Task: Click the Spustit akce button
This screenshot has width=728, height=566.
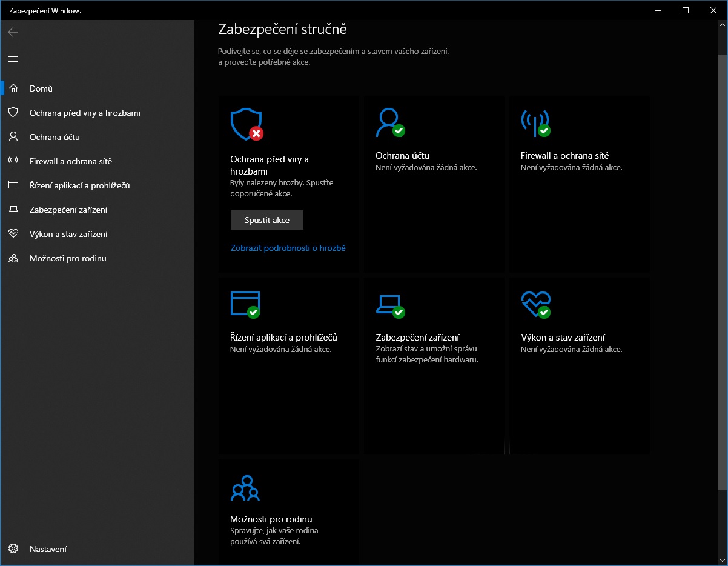Action: (267, 220)
